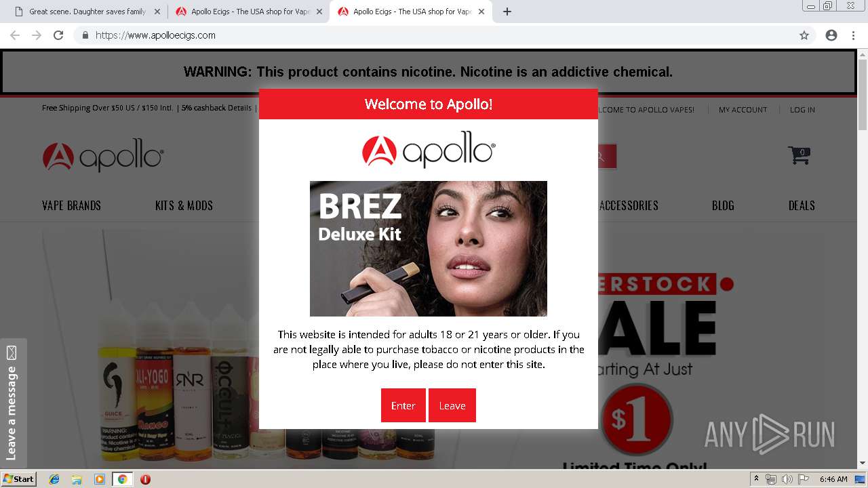
Task: Open the File Explorer taskbar icon
Action: tap(77, 479)
